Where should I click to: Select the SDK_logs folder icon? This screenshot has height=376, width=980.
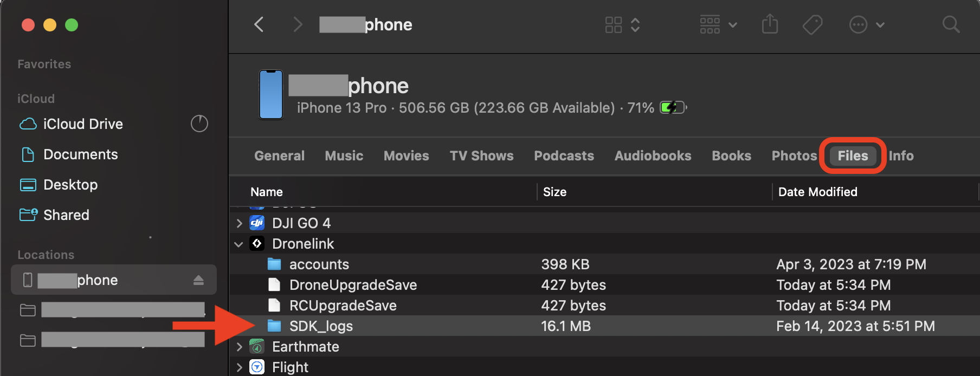tap(274, 326)
